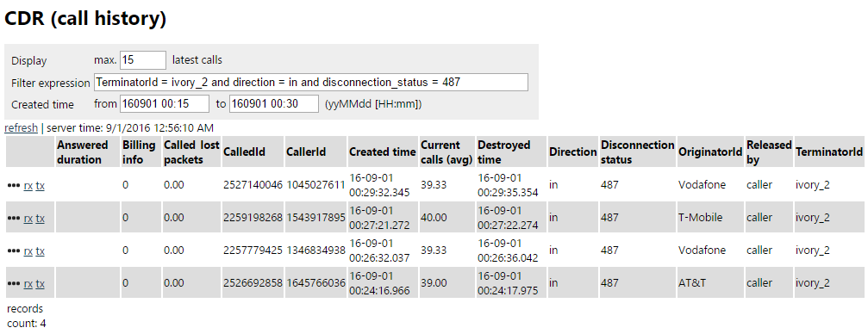Open tx link for call 2527140046

tap(41, 186)
